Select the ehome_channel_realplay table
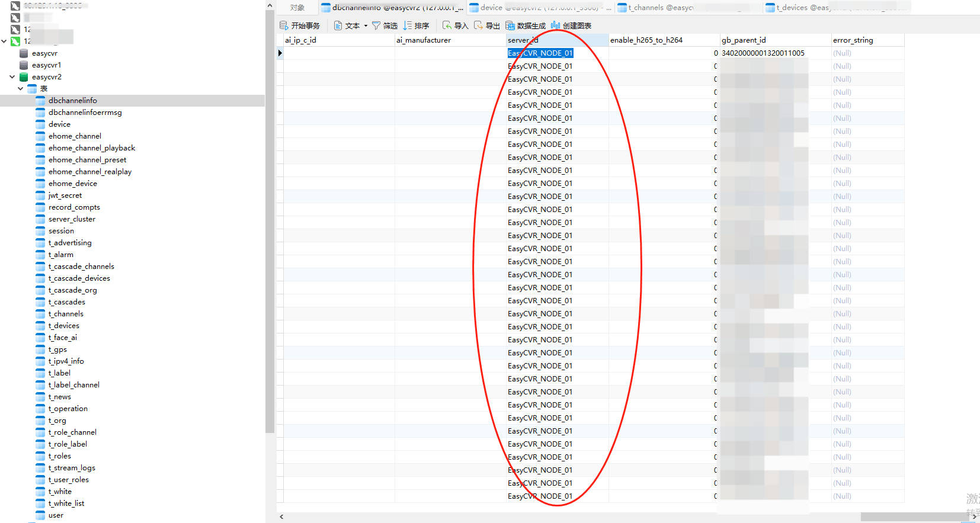The width and height of the screenshot is (980, 523). tap(90, 172)
